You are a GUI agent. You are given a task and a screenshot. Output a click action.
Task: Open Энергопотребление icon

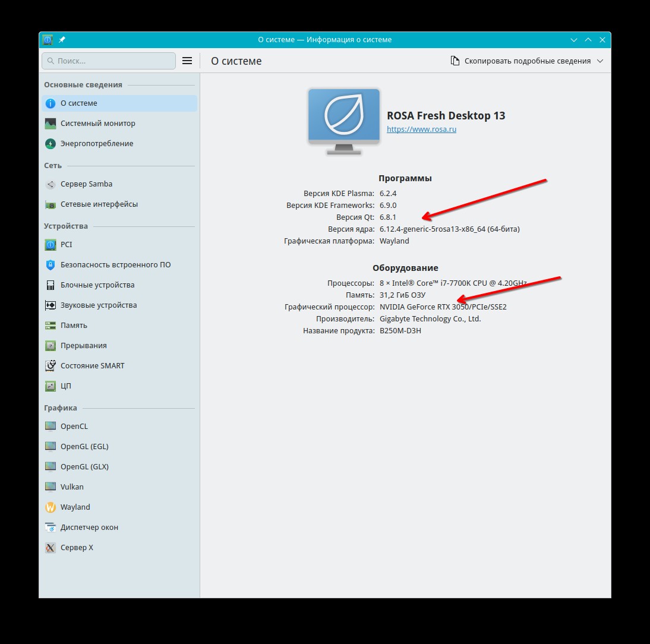[50, 144]
